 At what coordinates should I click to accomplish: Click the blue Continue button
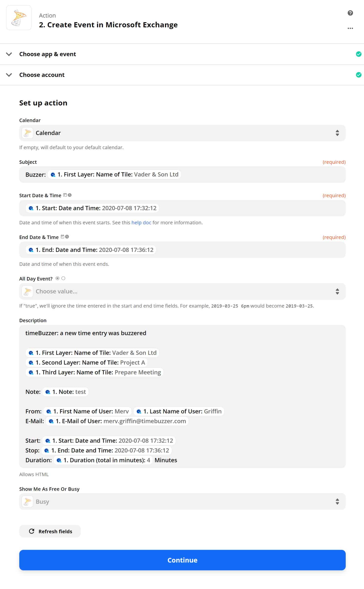pyautogui.click(x=182, y=560)
